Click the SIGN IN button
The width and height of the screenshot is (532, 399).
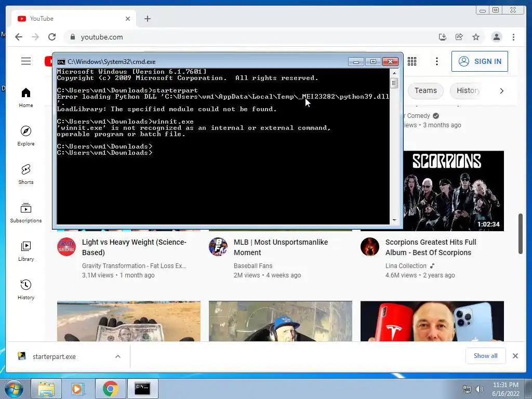[x=480, y=61]
